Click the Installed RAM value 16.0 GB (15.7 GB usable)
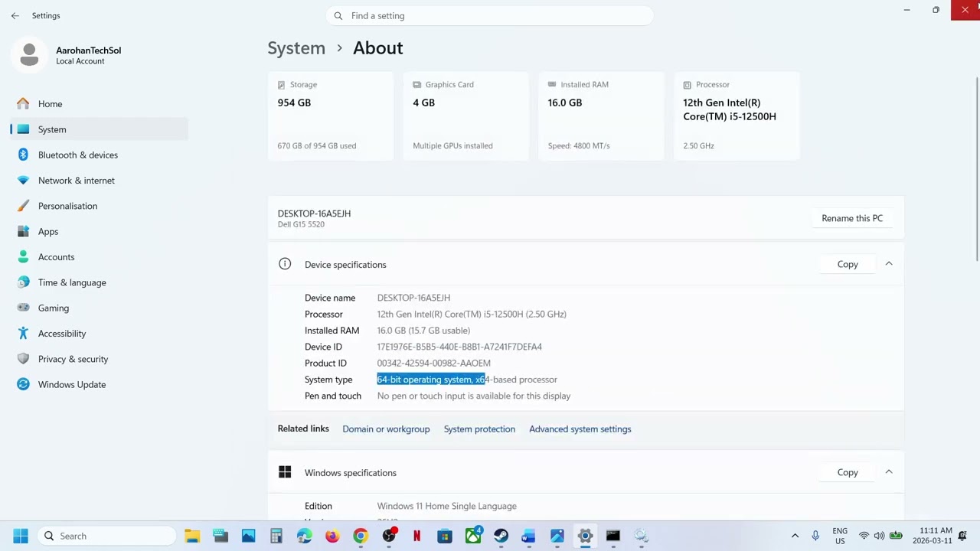 pos(423,331)
